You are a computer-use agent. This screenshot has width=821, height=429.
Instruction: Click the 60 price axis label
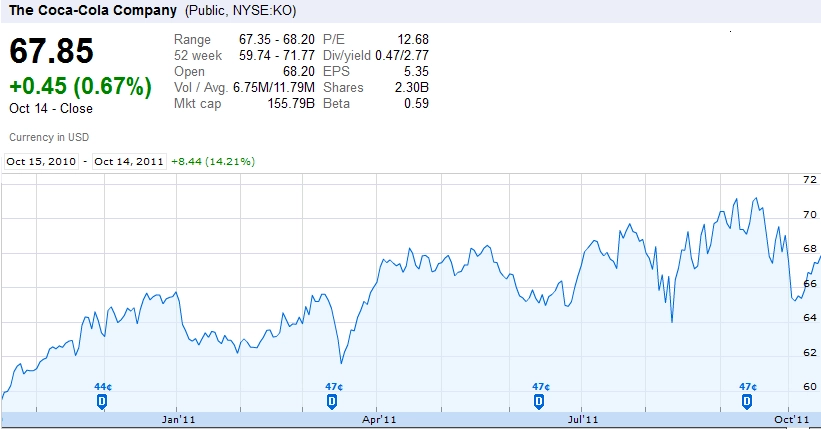point(809,387)
